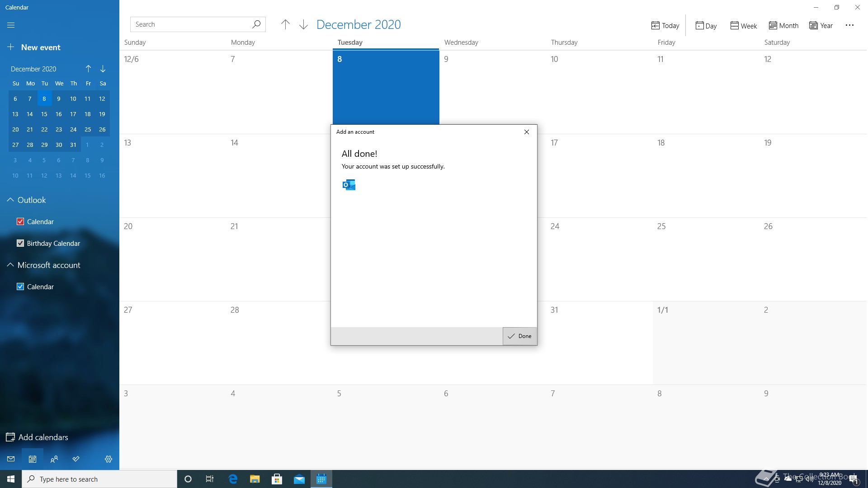Uncheck the Outlook Calendar checkbox
Viewport: 868px width, 488px height.
(20, 221)
